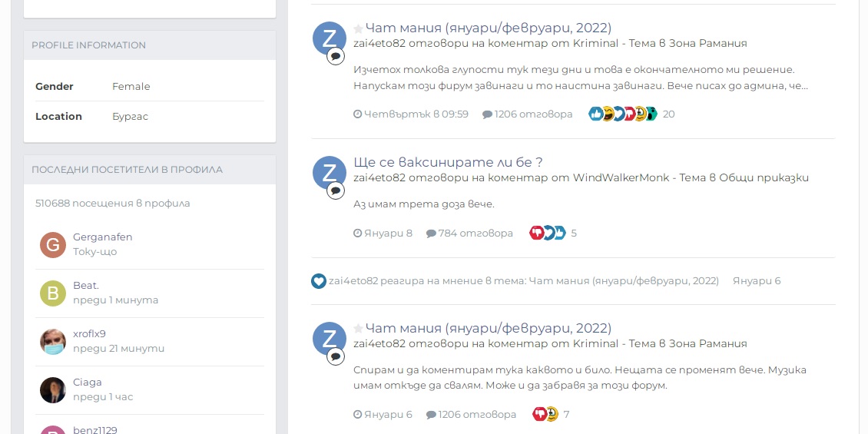This screenshot has width=868, height=434.
Task: Click xroflx9's masked avatar photo
Action: click(53, 342)
